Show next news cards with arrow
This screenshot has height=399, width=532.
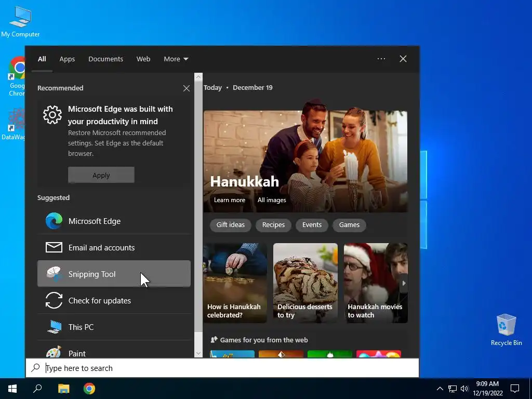(404, 283)
